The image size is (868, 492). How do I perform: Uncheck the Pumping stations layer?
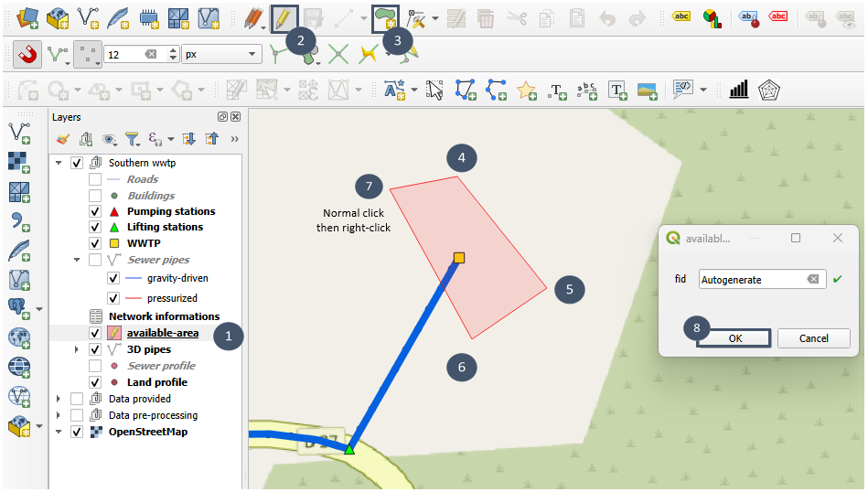pos(95,211)
